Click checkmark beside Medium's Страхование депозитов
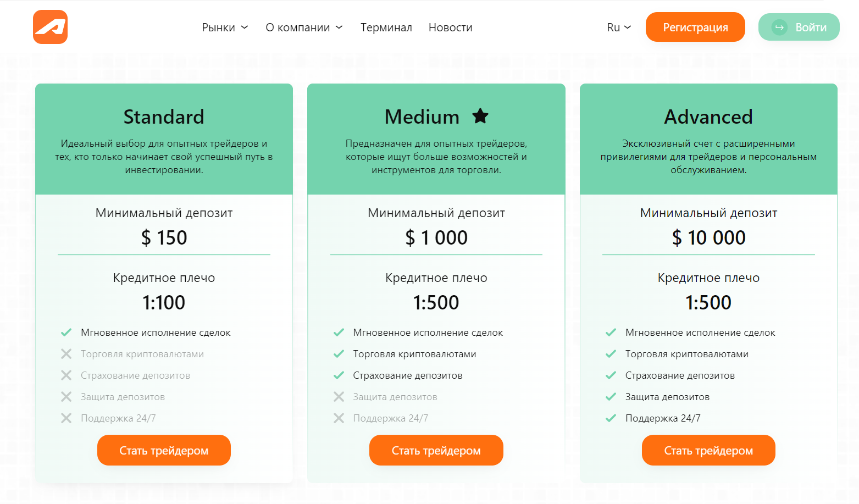 point(339,375)
